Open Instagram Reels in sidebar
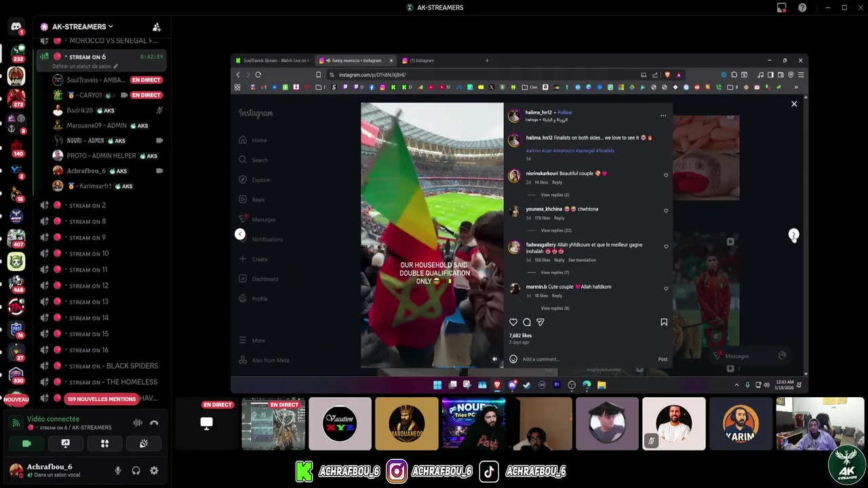 [x=252, y=199]
